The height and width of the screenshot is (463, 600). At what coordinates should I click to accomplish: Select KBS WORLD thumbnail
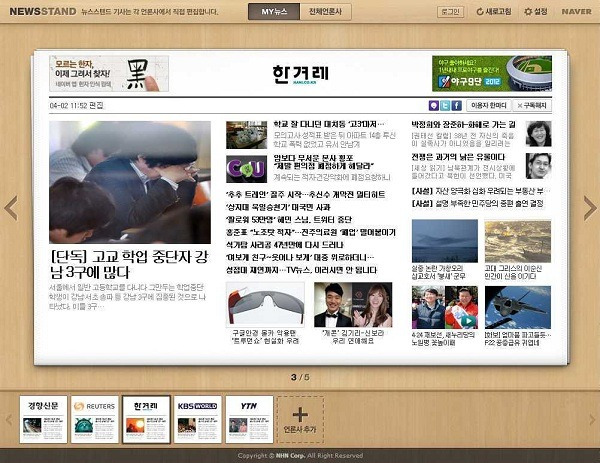tap(197, 420)
